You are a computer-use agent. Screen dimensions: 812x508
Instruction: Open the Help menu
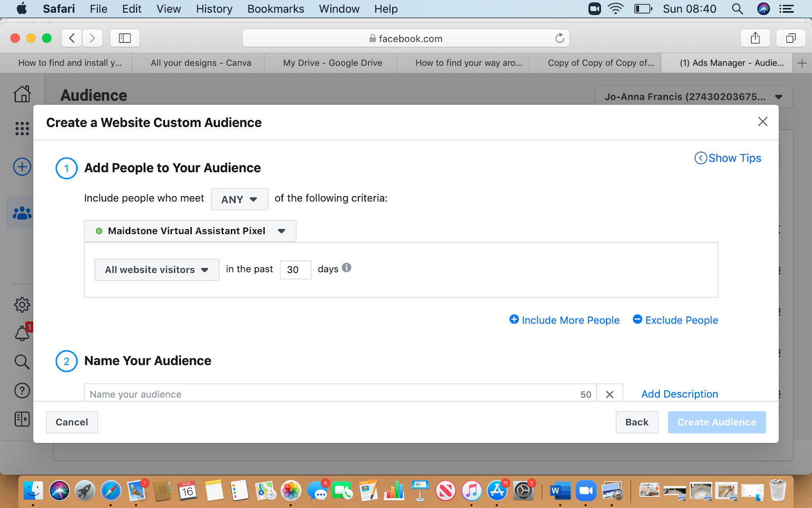pos(386,9)
